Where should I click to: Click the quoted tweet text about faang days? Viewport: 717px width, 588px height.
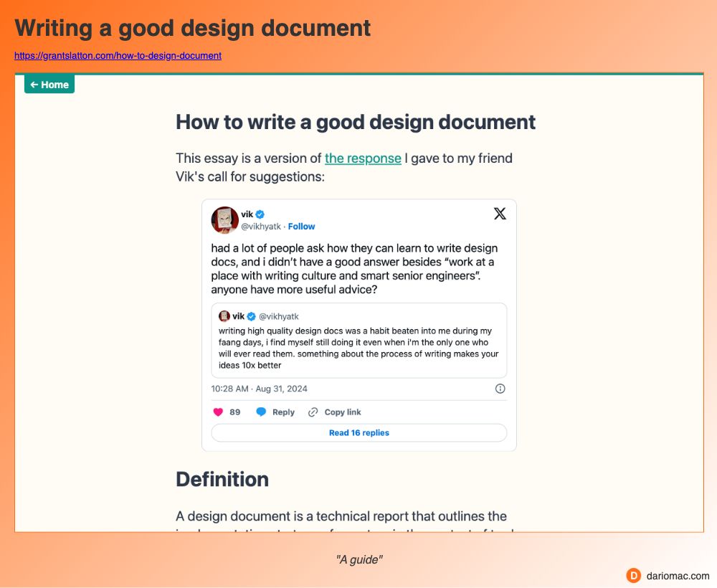tap(358, 348)
